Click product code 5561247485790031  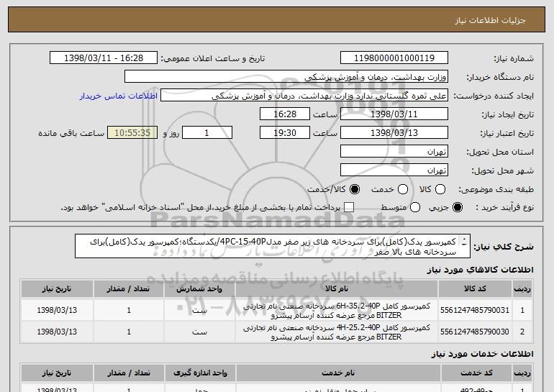[x=475, y=310]
